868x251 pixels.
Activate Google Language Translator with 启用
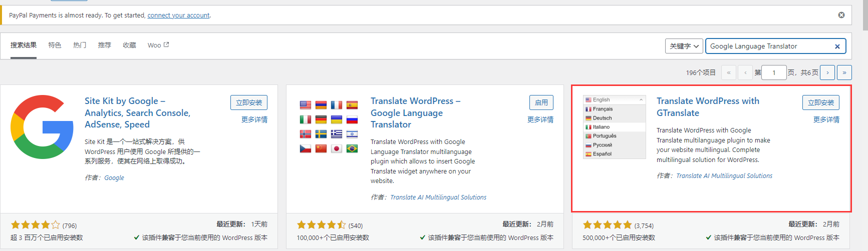541,102
